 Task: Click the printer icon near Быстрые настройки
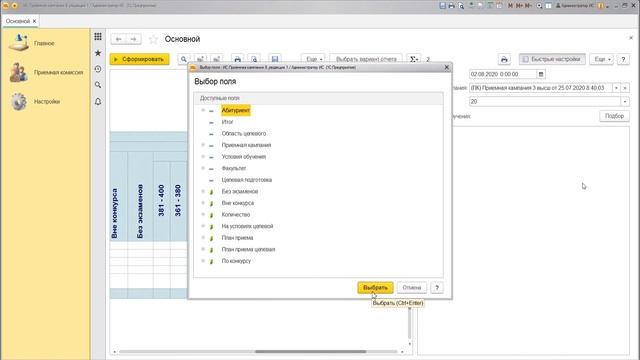pos(504,59)
